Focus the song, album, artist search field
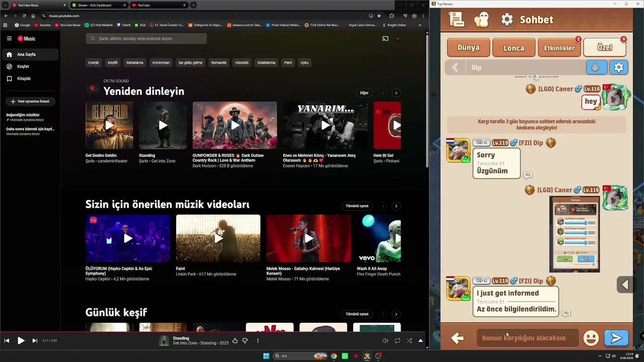The image size is (644, 362). click(146, 39)
